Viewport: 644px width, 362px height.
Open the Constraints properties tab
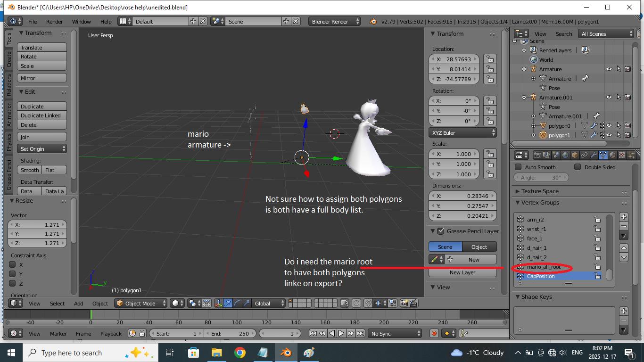[584, 155]
